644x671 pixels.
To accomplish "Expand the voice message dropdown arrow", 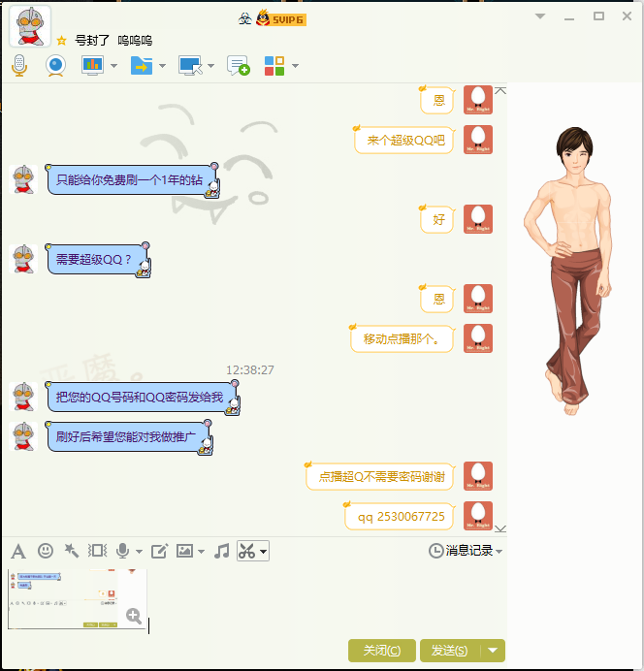I will 139,552.
